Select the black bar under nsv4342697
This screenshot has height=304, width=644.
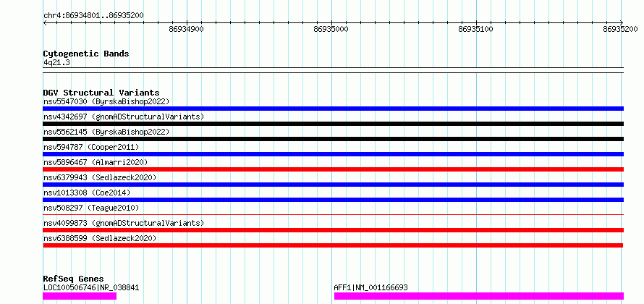pos(333,124)
